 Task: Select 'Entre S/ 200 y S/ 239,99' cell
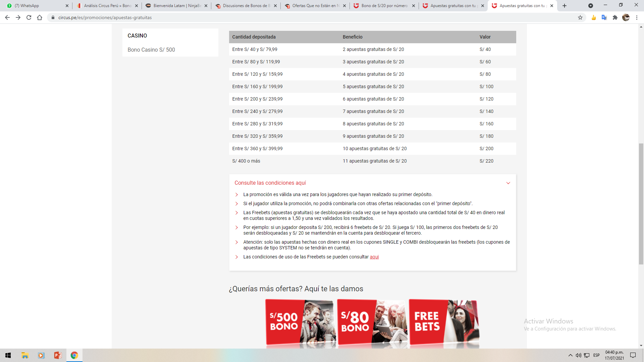(x=257, y=99)
